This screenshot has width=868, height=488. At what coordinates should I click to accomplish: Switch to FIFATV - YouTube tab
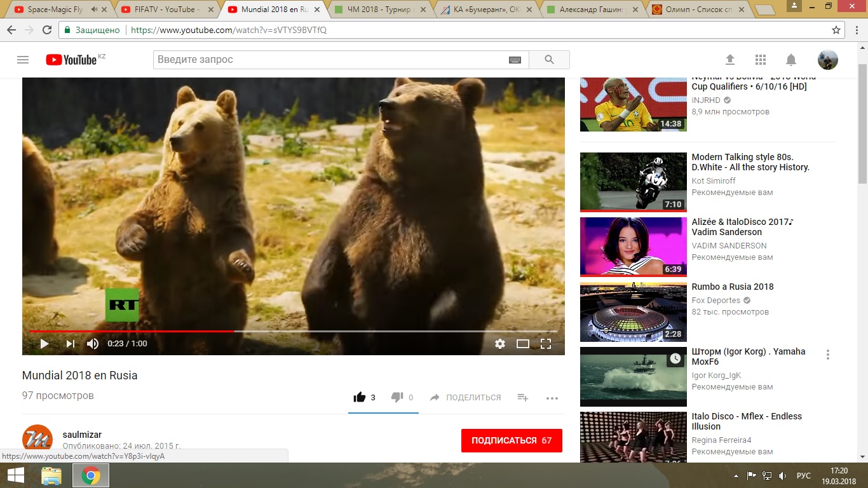coord(166,10)
